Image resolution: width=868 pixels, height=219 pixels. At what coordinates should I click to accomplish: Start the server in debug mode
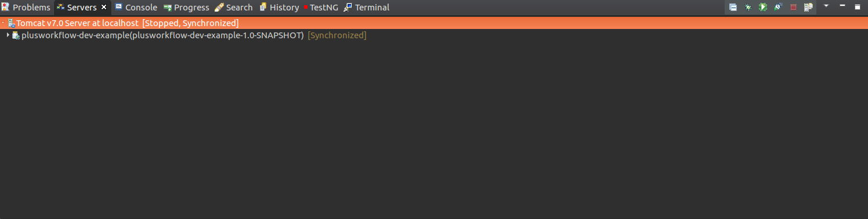748,7
